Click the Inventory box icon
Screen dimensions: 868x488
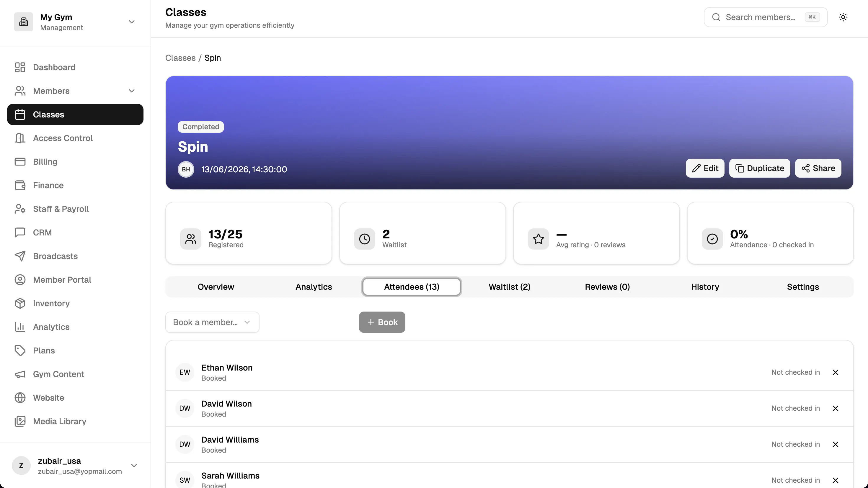[x=20, y=303]
